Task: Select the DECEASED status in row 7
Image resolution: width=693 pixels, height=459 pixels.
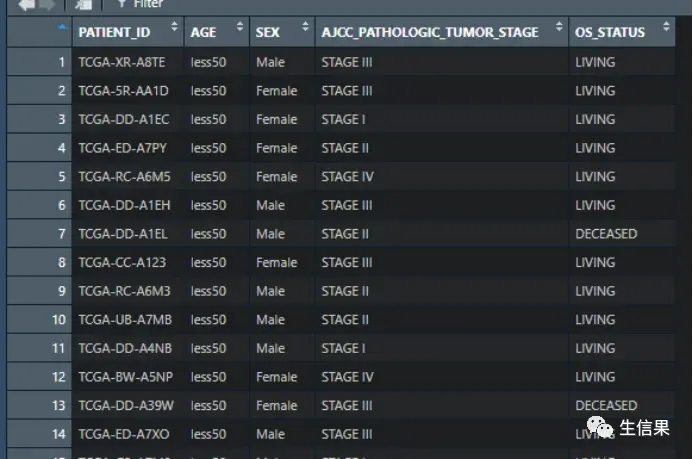Action: 606,234
